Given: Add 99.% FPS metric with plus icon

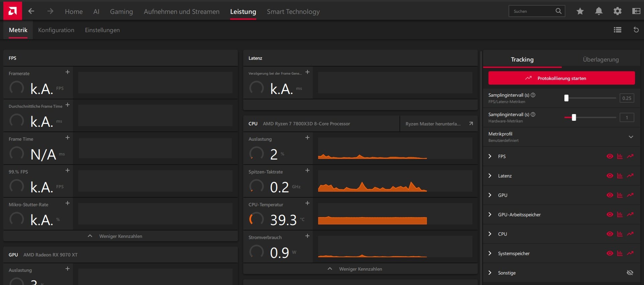Looking at the screenshot, I should 68,170.
